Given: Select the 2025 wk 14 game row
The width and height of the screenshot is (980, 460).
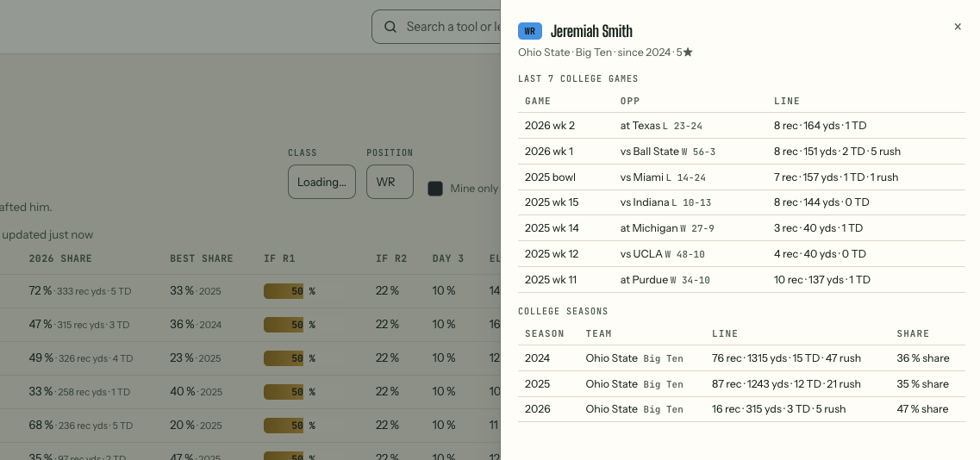Looking at the screenshot, I should coord(741,228).
